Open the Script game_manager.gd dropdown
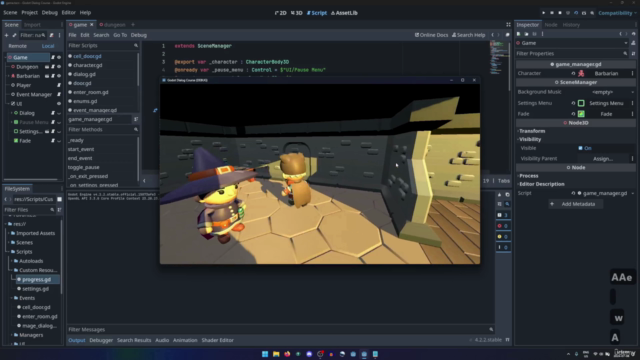This screenshot has height=360, width=640. coord(633,193)
